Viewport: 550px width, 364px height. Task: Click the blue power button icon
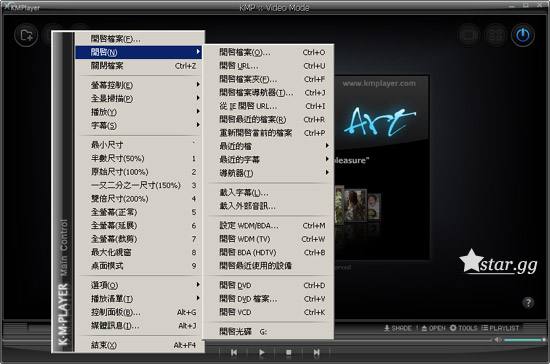point(523,35)
